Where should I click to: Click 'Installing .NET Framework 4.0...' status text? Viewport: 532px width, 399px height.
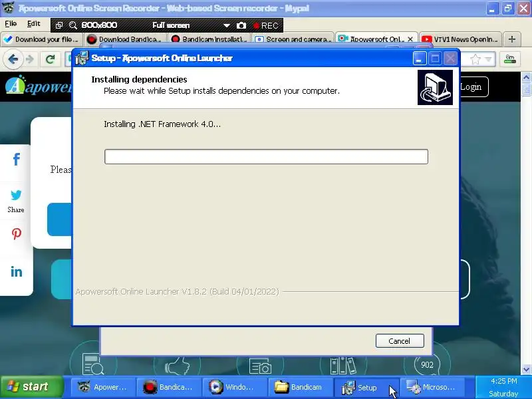coord(162,124)
